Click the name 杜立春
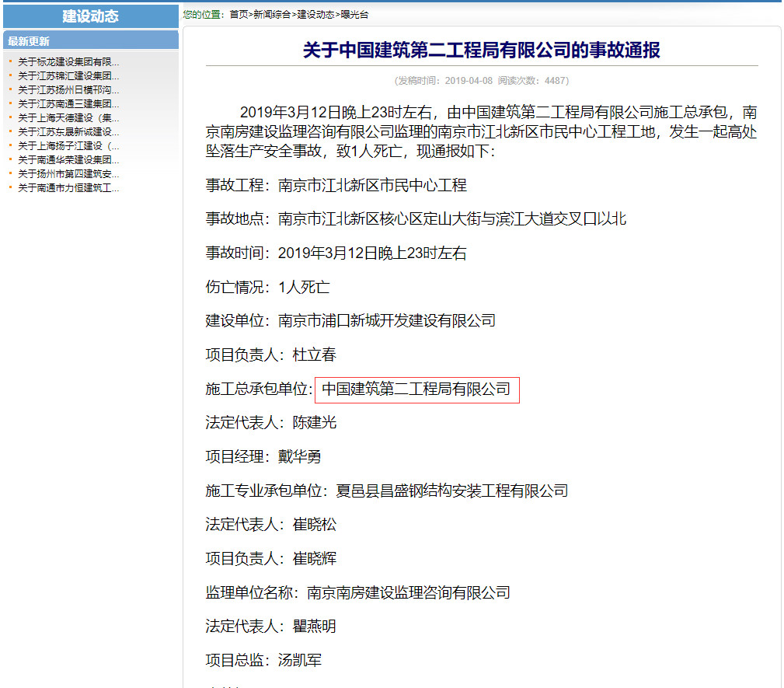Screen dimensions: 784x688 [x=315, y=354]
